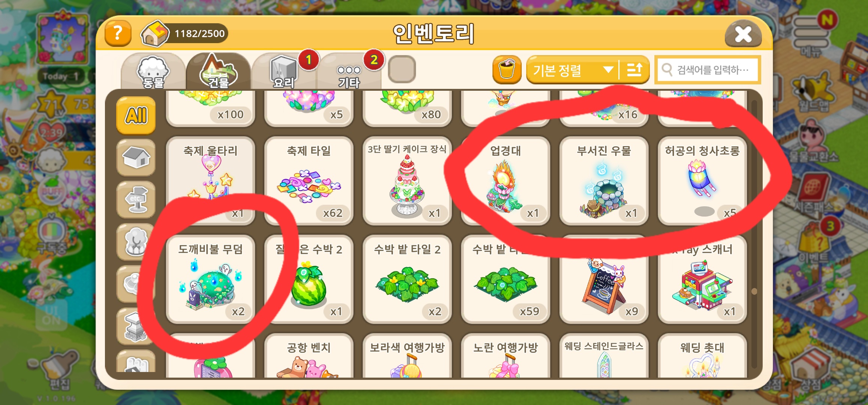Select the 부서진 우물 item card
Viewport: 868px width, 405px height.
click(604, 181)
